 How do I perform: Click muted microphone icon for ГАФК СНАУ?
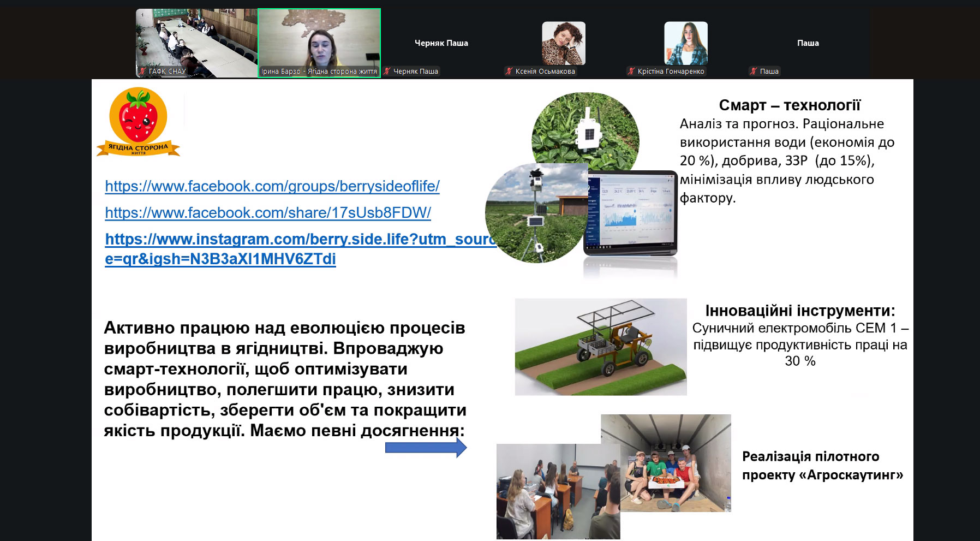coord(143,71)
